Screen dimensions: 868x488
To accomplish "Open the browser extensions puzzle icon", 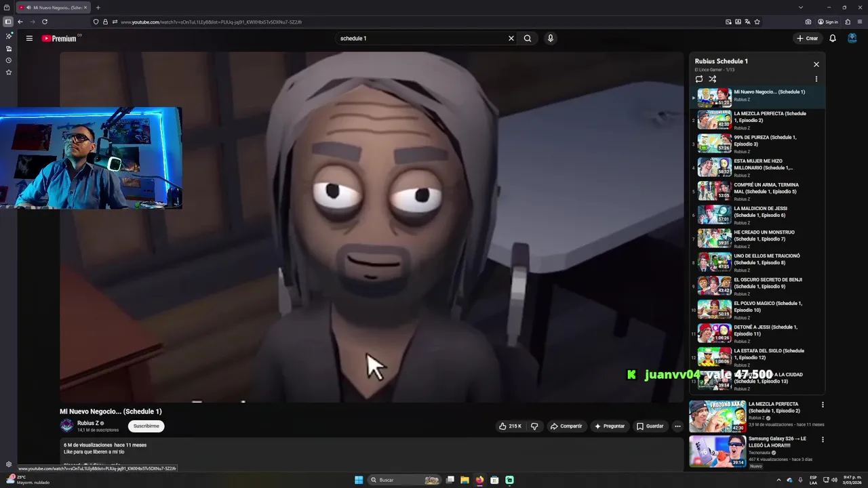I will pos(848,22).
